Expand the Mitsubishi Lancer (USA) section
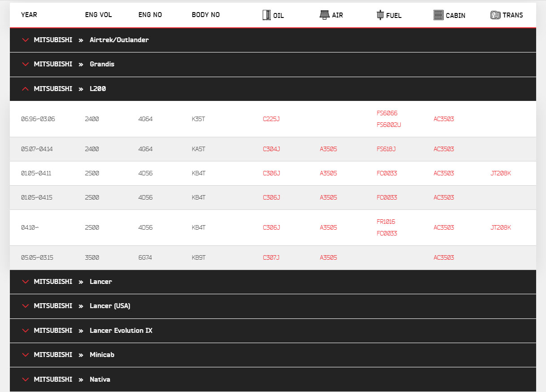The image size is (546, 392). pyautogui.click(x=273, y=306)
